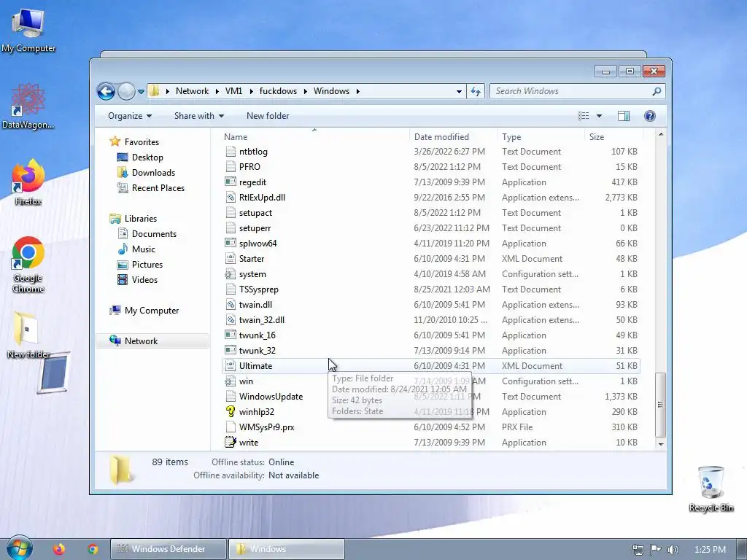The image size is (747, 560).
Task: Select the regedit application icon
Action: [x=231, y=182]
